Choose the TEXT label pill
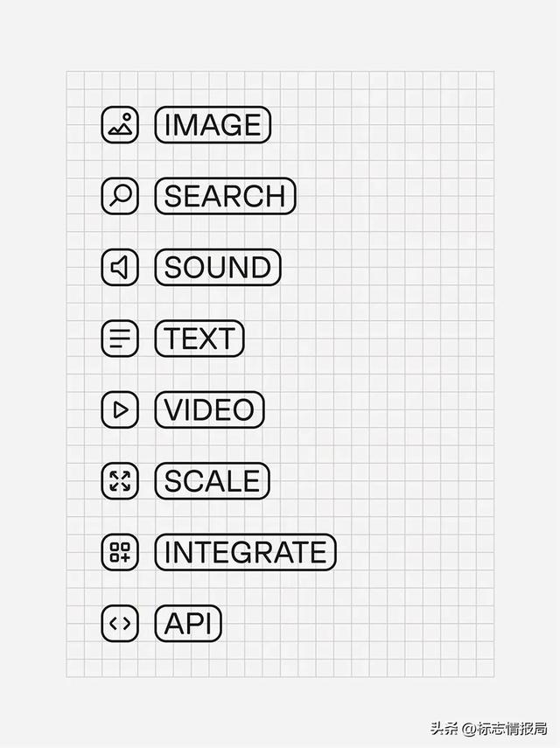 point(199,339)
